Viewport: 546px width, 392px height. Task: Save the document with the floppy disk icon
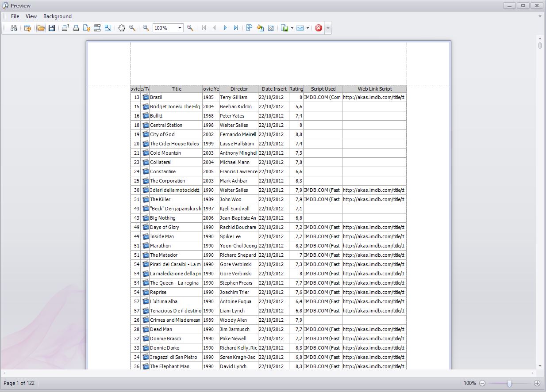pos(52,28)
